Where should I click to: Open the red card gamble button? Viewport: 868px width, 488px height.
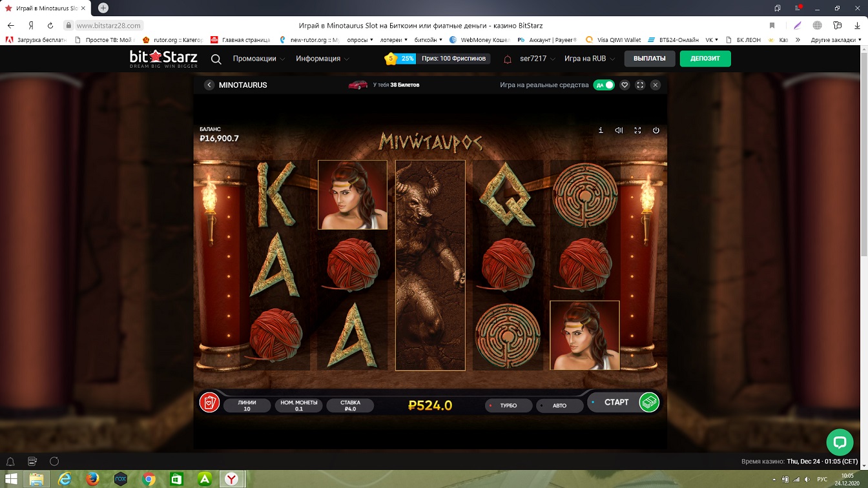pos(209,402)
